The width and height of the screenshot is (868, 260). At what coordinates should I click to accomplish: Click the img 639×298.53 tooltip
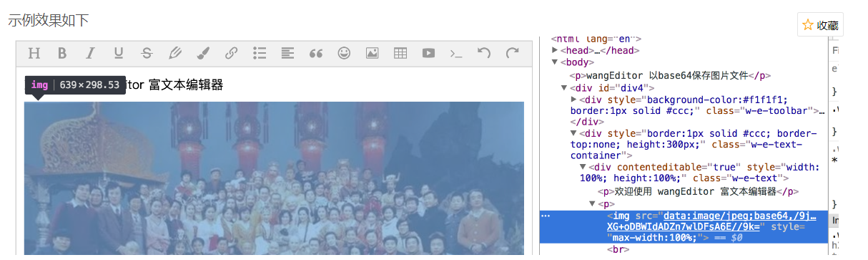click(x=76, y=85)
